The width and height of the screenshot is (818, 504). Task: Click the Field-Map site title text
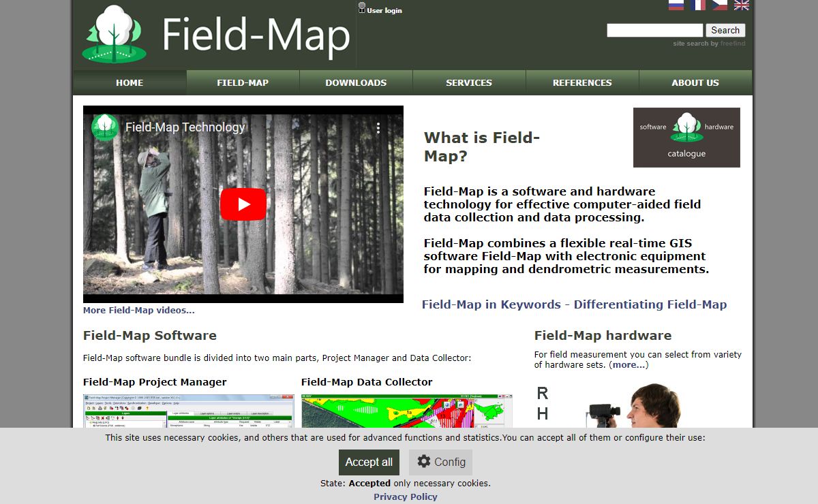(256, 35)
